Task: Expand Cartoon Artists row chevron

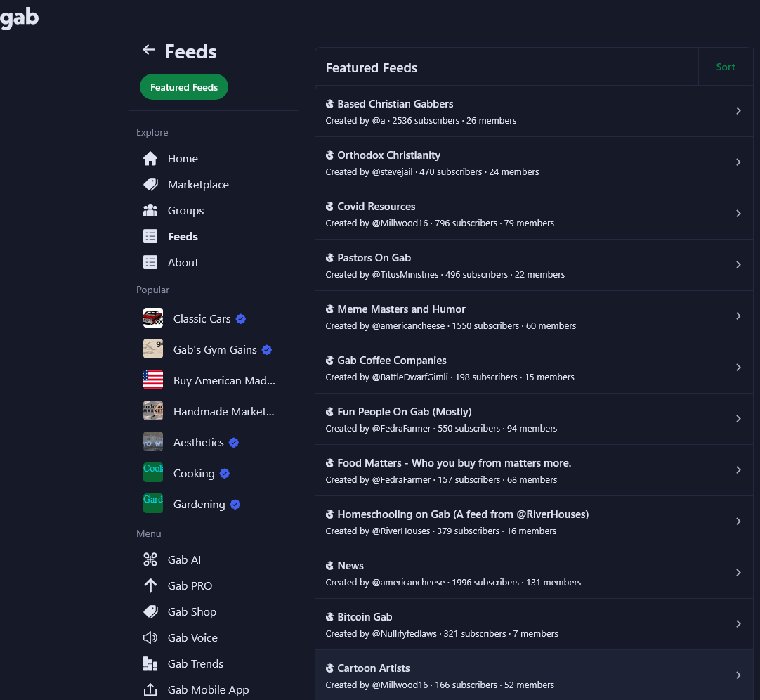Action: (738, 675)
